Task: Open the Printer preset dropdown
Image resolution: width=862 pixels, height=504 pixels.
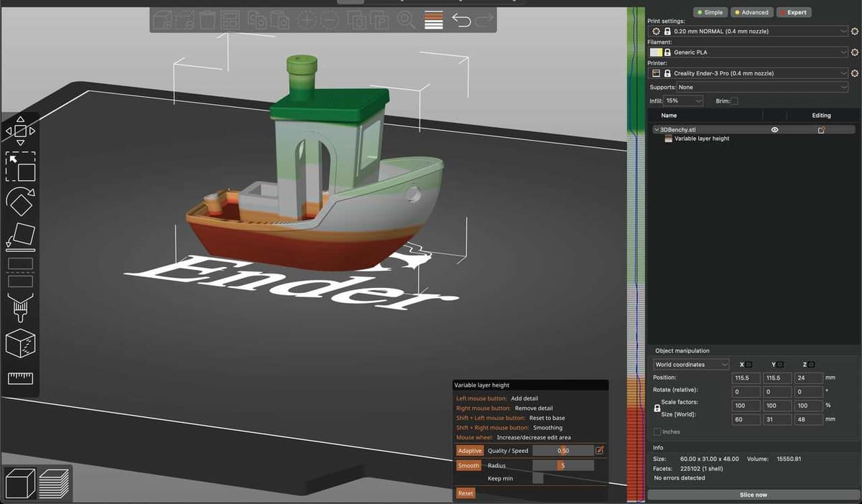Action: [x=748, y=73]
